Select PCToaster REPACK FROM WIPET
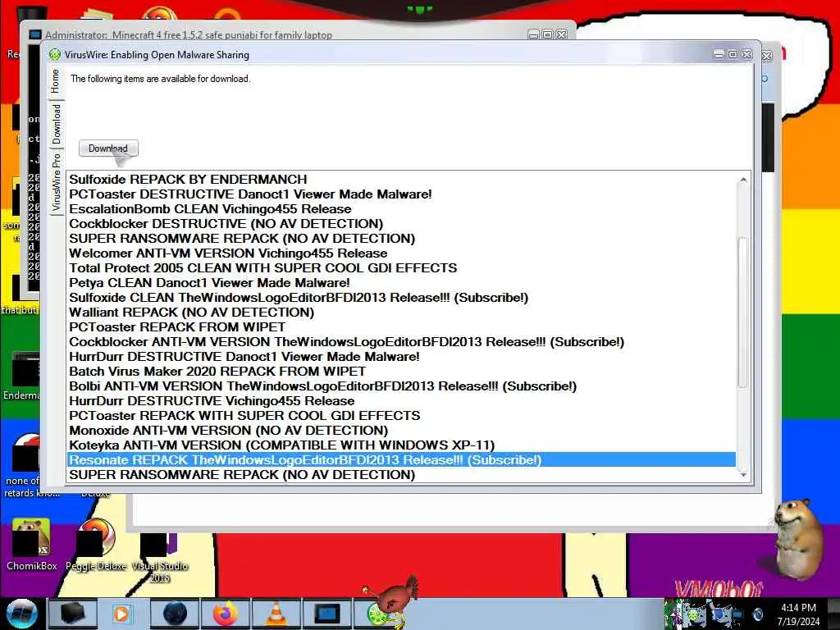 click(x=402, y=327)
